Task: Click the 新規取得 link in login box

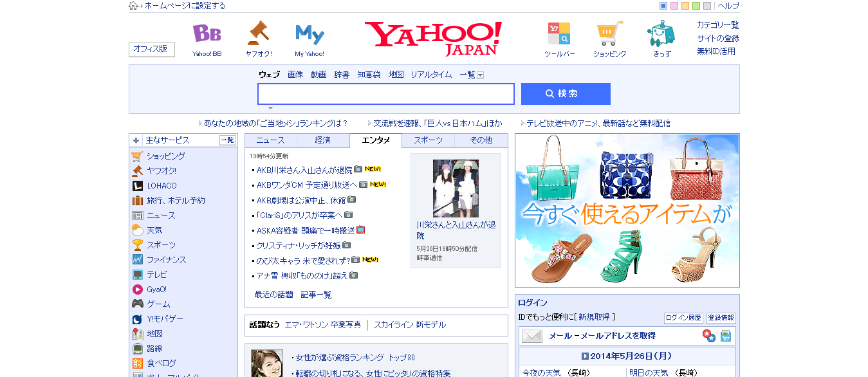Action: [595, 317]
